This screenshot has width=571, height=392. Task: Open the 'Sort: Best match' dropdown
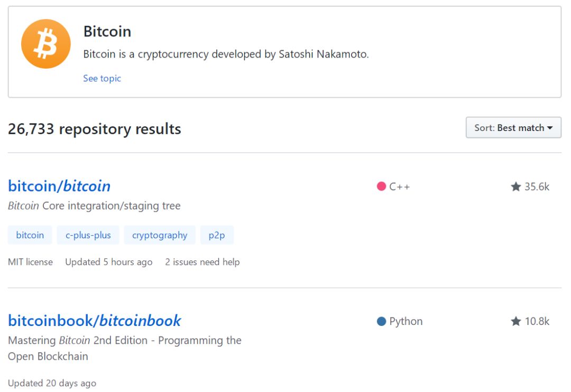(513, 128)
